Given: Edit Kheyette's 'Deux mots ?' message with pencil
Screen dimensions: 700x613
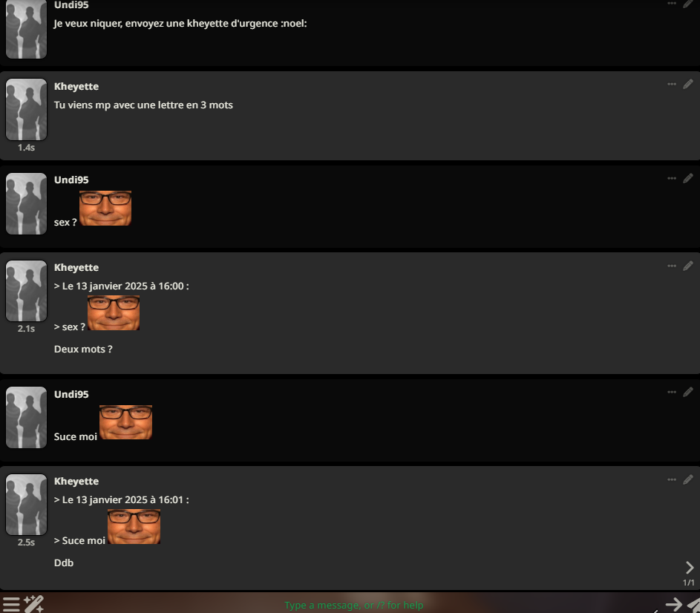Looking at the screenshot, I should click(688, 266).
